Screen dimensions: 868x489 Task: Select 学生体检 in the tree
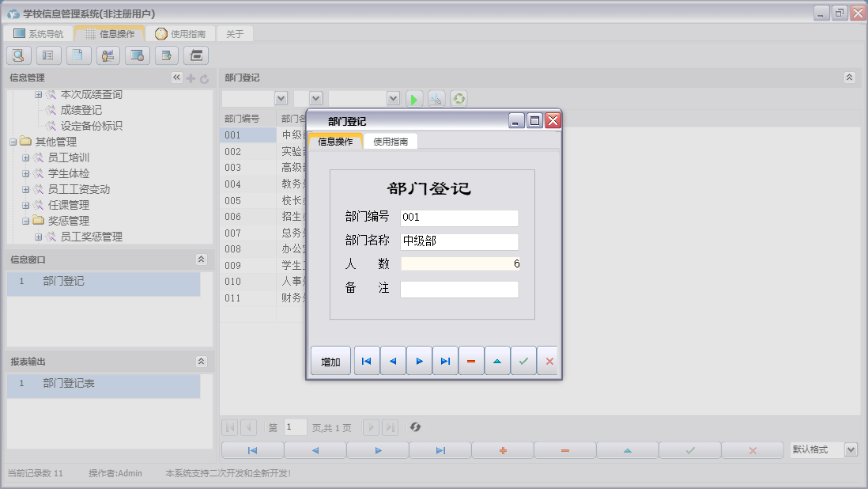point(69,173)
